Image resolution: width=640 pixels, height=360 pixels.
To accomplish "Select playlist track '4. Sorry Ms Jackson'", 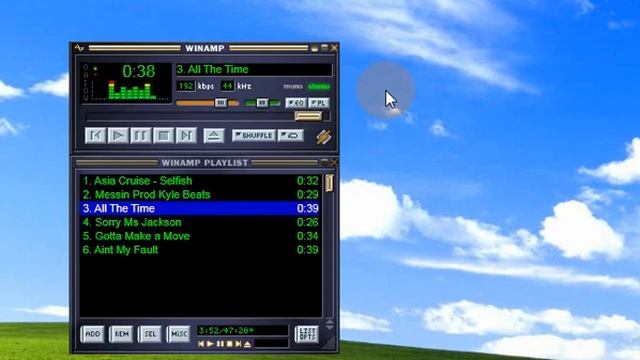I will click(200, 222).
